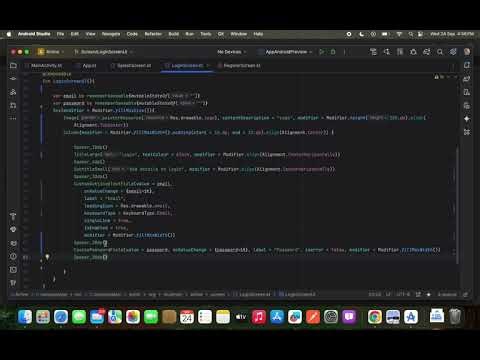Open macOS Control Center in the menu bar
Viewport: 480px width, 360px height.
tap(421, 34)
